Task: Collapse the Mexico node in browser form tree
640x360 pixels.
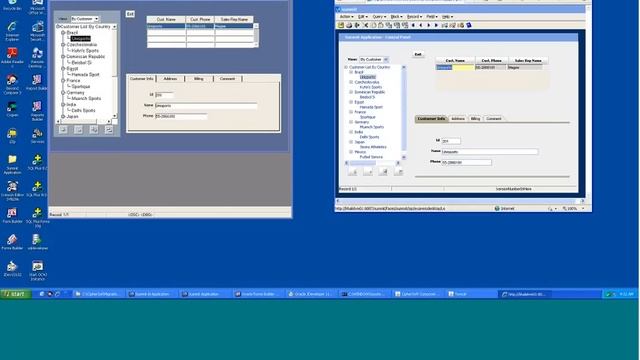Action: (x=351, y=152)
